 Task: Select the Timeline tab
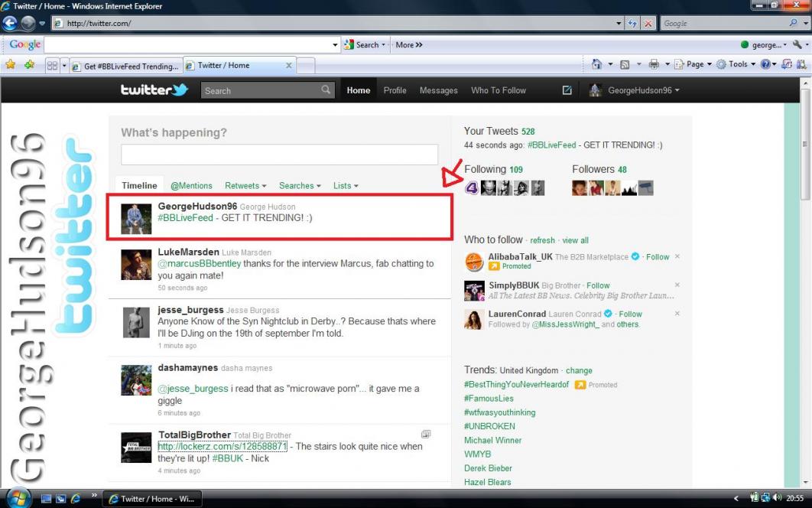point(139,186)
